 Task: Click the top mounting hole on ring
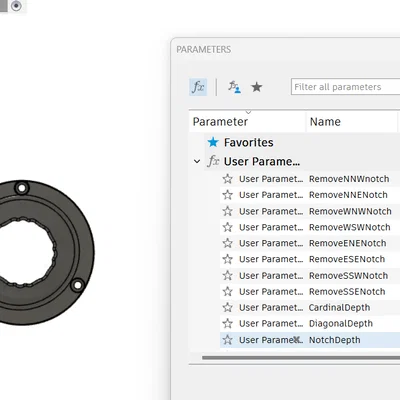[22, 188]
